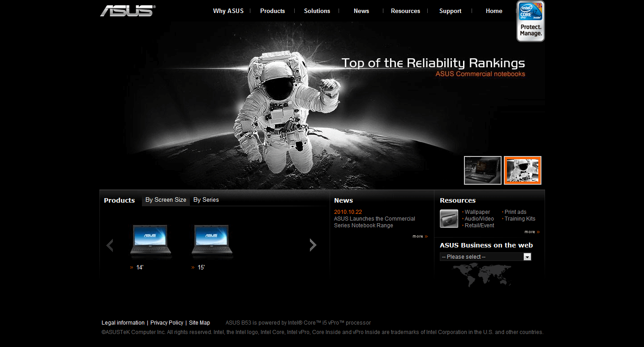This screenshot has height=347, width=644.
Task: Open the Products menu in navigation
Action: click(x=272, y=11)
